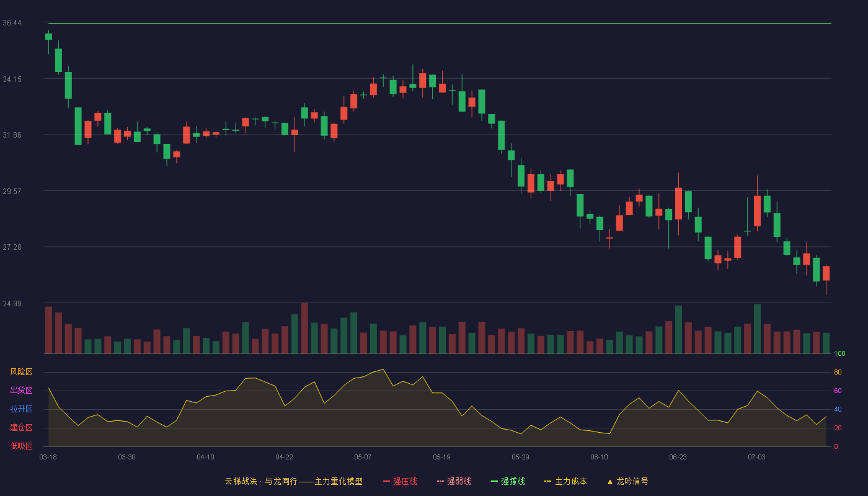Click the tallest red volume bar near 04-22
868x496 pixels.
coord(304,328)
